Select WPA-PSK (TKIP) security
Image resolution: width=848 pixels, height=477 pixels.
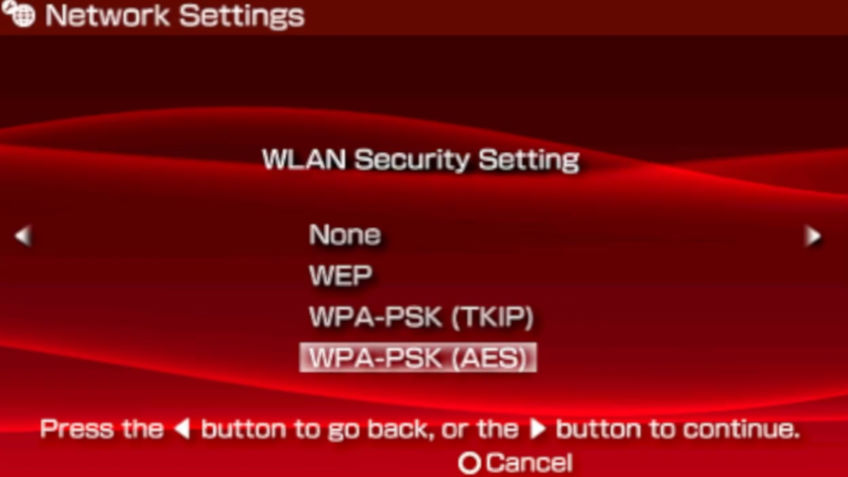(421, 317)
